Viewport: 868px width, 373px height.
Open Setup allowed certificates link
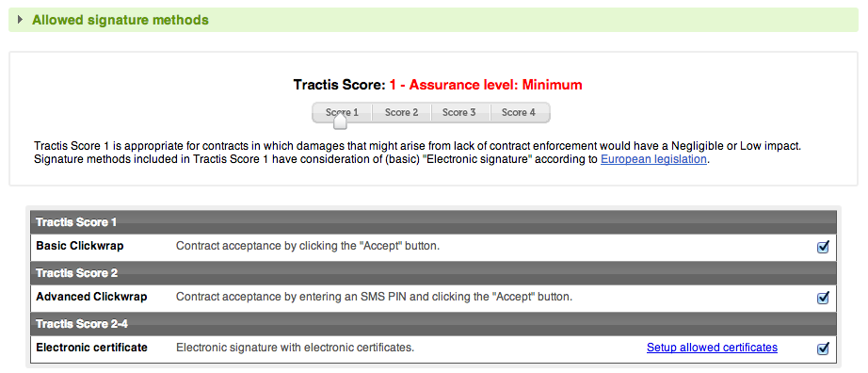712,348
